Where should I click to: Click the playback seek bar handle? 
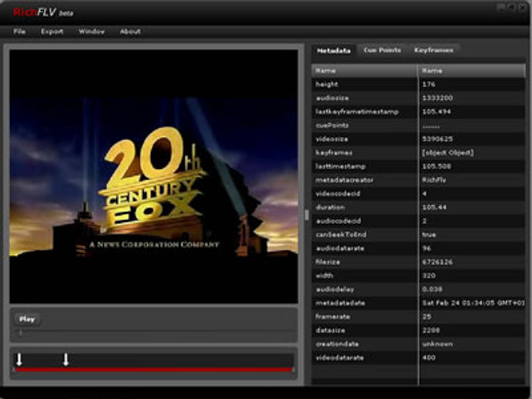(x=20, y=334)
